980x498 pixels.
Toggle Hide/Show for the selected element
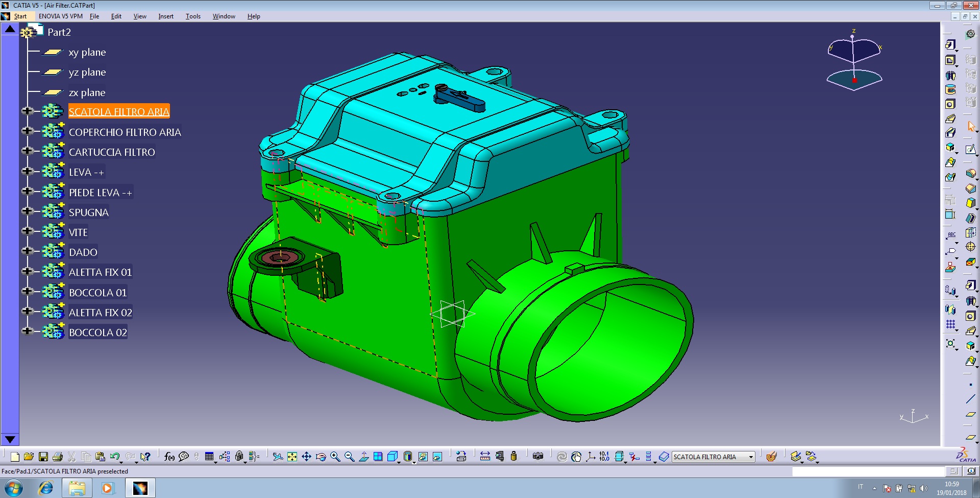click(423, 457)
